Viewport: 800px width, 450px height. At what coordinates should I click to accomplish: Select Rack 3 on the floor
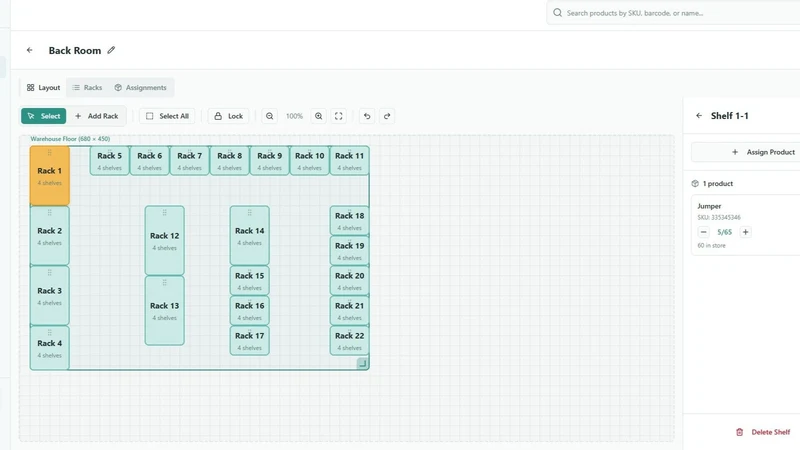49,295
